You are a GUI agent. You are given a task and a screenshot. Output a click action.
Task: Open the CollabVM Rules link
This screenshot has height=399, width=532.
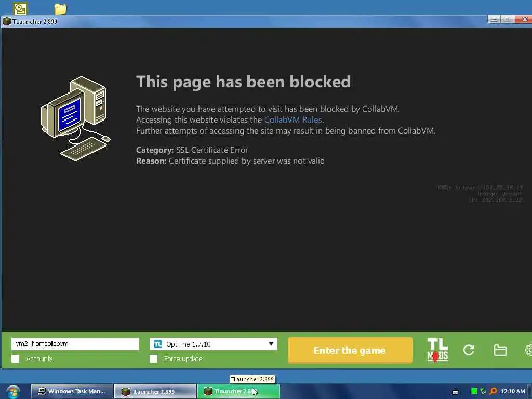[293, 120]
